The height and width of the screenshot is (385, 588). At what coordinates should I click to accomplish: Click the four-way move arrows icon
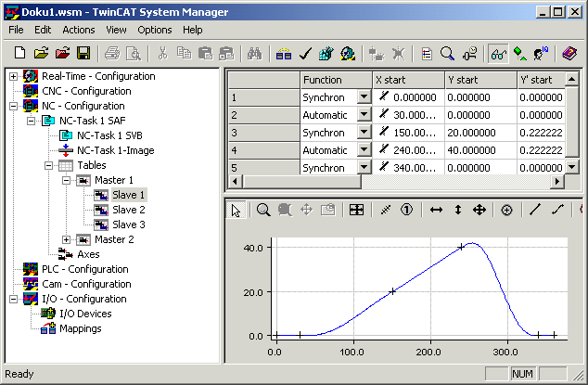(x=479, y=210)
